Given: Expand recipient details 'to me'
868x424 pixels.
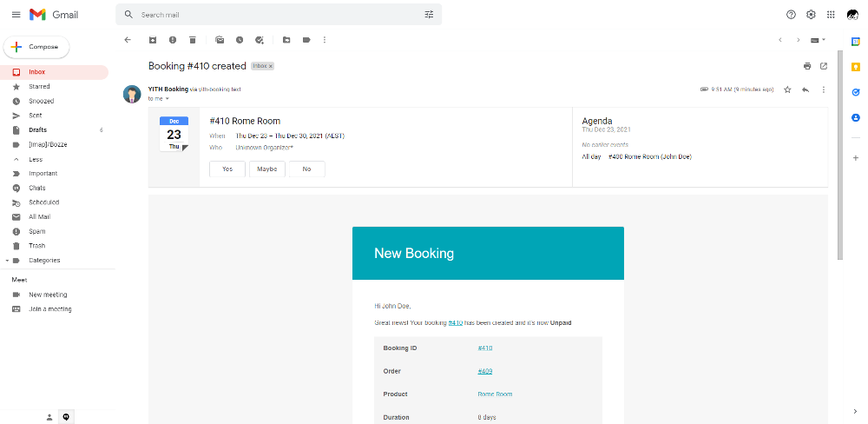Looking at the screenshot, I should pos(168,99).
